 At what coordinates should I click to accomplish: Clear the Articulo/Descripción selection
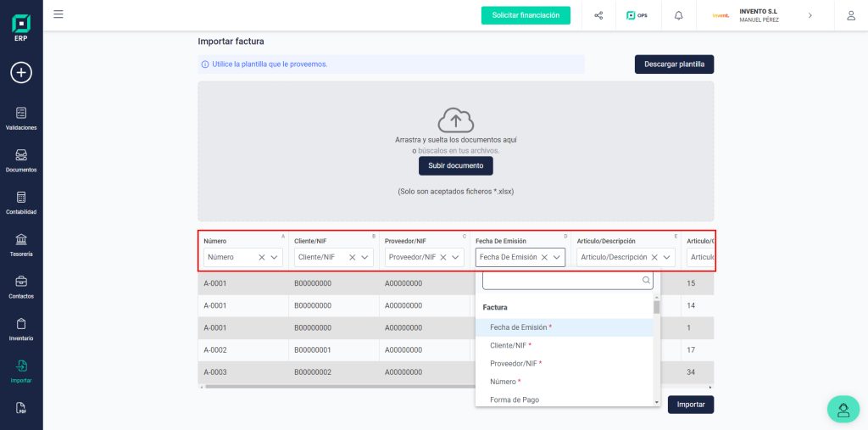click(x=654, y=257)
